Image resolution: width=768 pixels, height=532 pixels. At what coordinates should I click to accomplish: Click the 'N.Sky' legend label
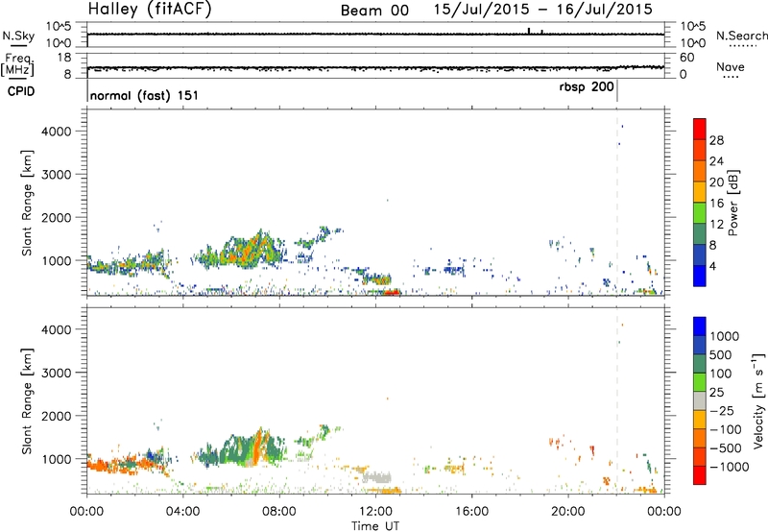click(x=18, y=36)
